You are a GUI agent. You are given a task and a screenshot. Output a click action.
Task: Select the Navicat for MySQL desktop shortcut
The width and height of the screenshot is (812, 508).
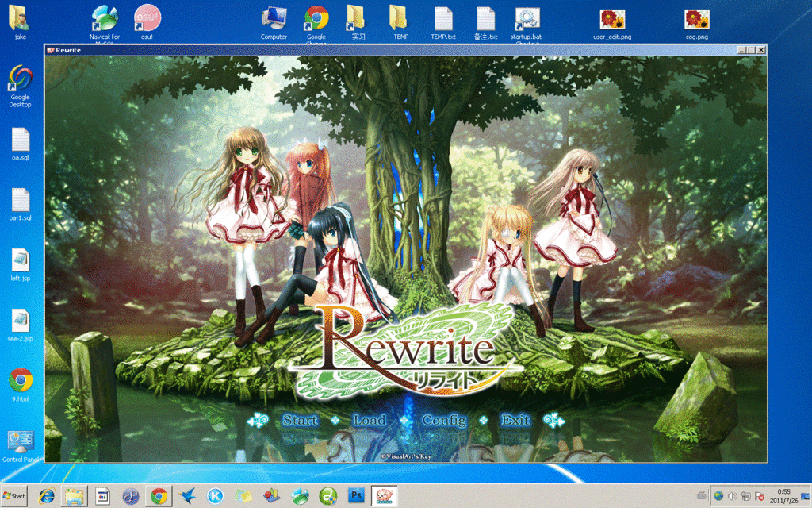coord(104,23)
